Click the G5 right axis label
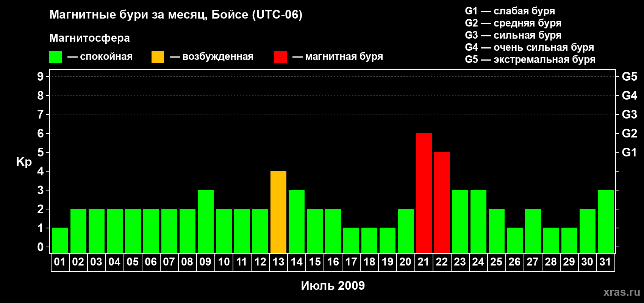The width and height of the screenshot is (644, 303). pyautogui.click(x=629, y=77)
